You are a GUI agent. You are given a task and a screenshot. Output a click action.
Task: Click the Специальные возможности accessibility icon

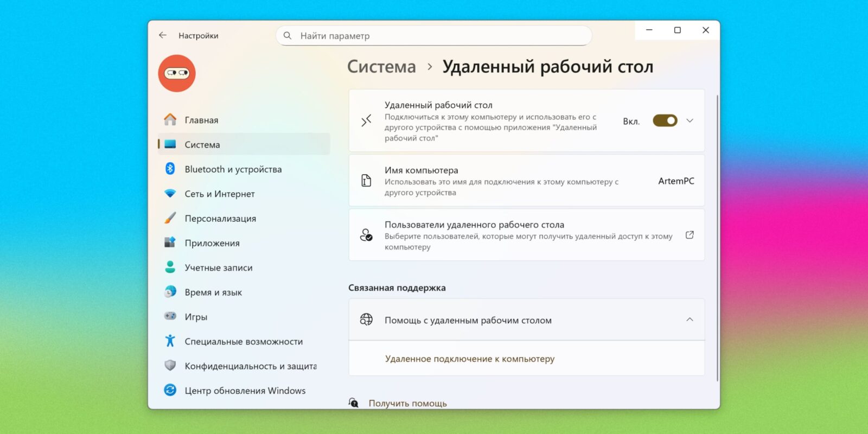click(170, 341)
